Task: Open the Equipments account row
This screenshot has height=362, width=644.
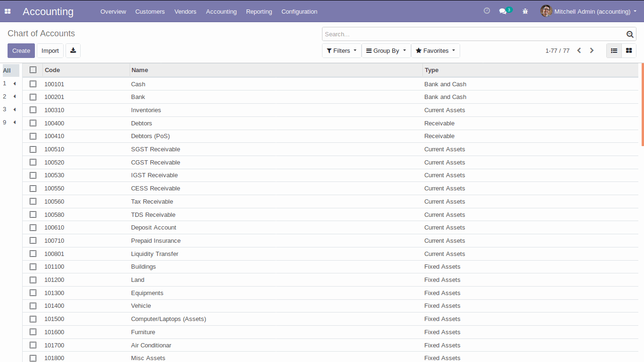Action: 330,293
